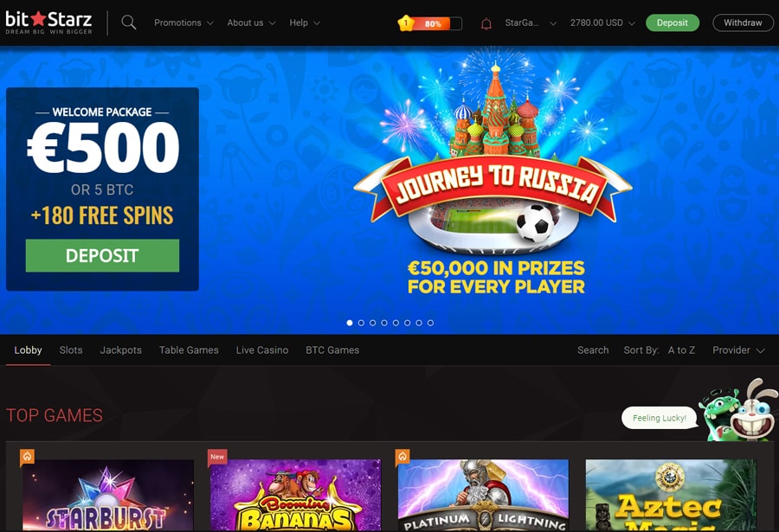The width and height of the screenshot is (779, 532).
Task: Click the green Deposit button in header
Action: (673, 22)
